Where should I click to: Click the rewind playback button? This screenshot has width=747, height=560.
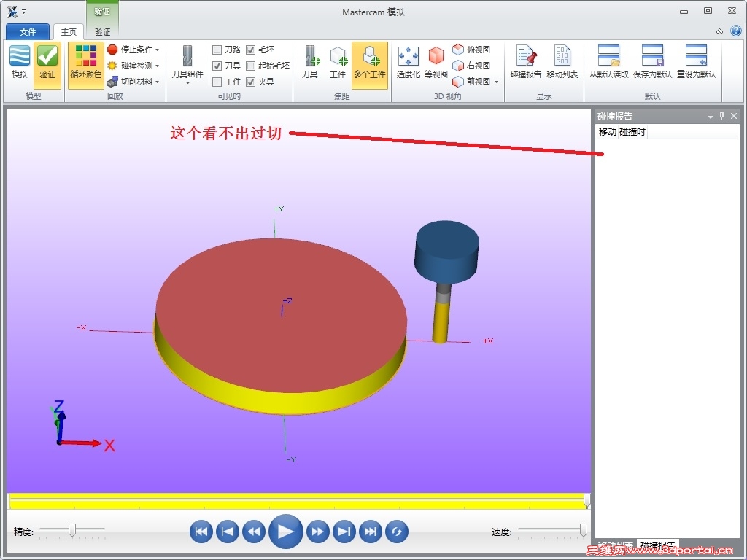pyautogui.click(x=254, y=532)
